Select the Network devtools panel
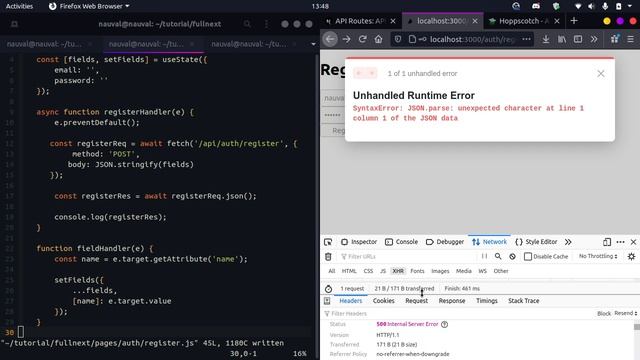 [x=489, y=242]
